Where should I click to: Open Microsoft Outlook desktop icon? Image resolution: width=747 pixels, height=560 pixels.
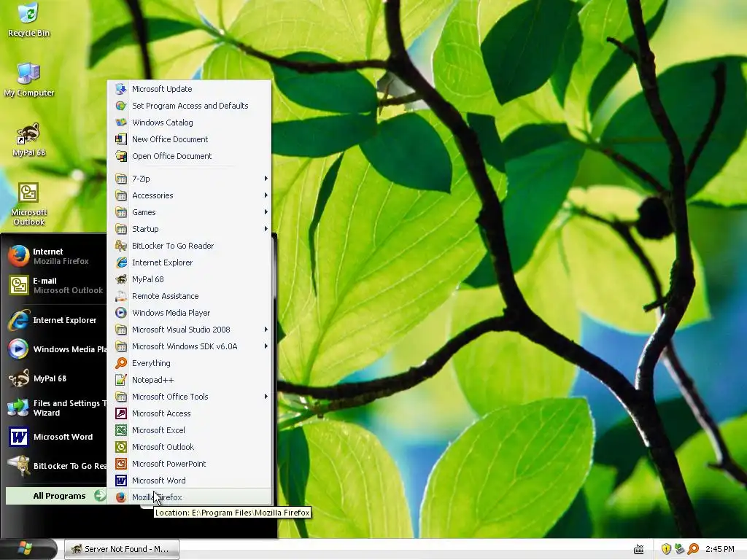[28, 204]
